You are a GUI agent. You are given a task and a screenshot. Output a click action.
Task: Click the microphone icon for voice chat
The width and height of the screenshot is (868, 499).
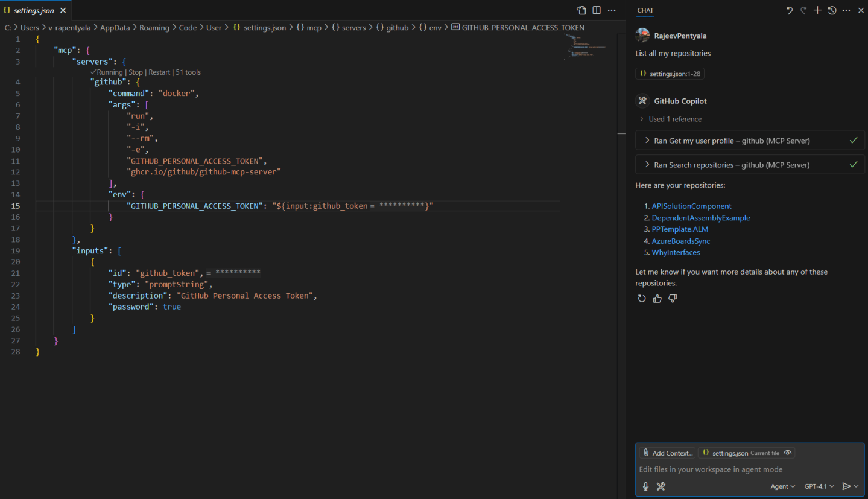(x=645, y=486)
